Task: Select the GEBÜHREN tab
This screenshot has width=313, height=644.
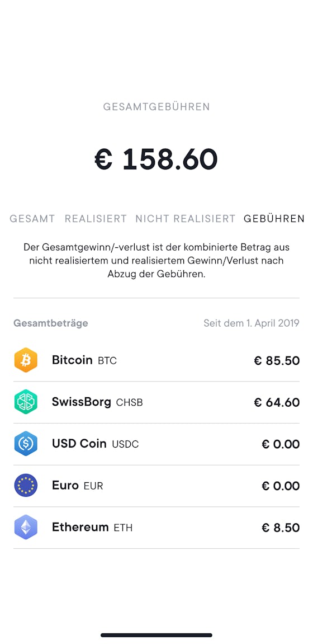Action: pos(274,219)
